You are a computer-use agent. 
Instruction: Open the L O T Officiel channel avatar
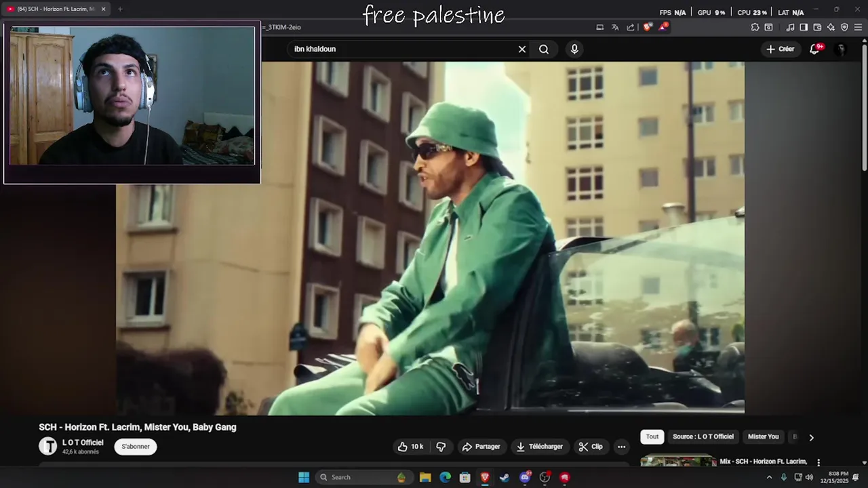pyautogui.click(x=48, y=446)
